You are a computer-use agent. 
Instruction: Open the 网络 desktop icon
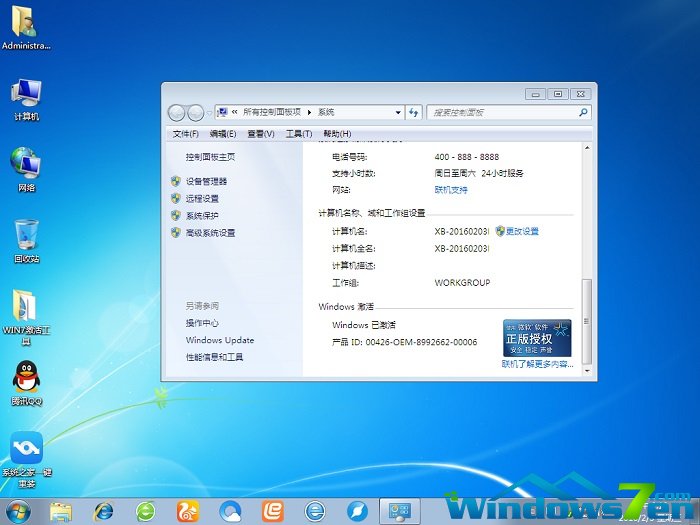pyautogui.click(x=26, y=170)
